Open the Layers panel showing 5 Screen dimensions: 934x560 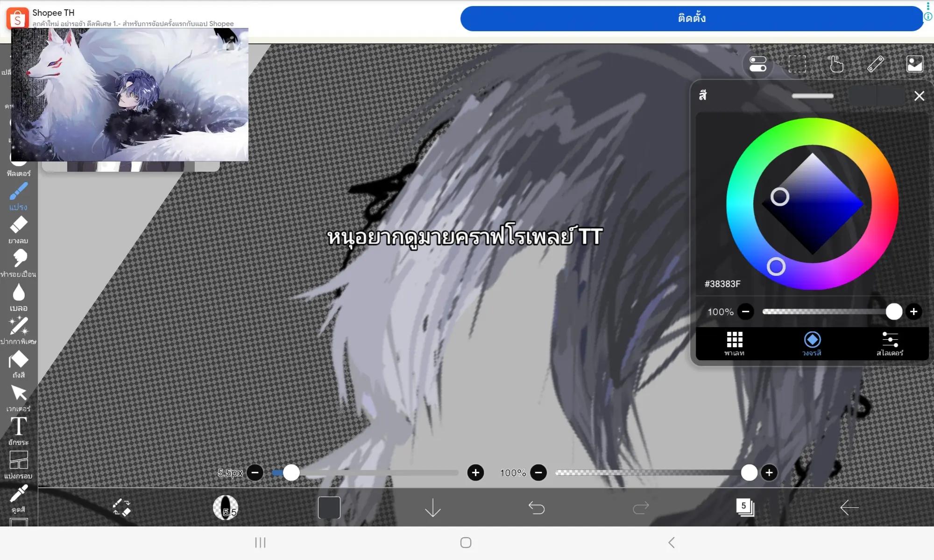(x=745, y=507)
